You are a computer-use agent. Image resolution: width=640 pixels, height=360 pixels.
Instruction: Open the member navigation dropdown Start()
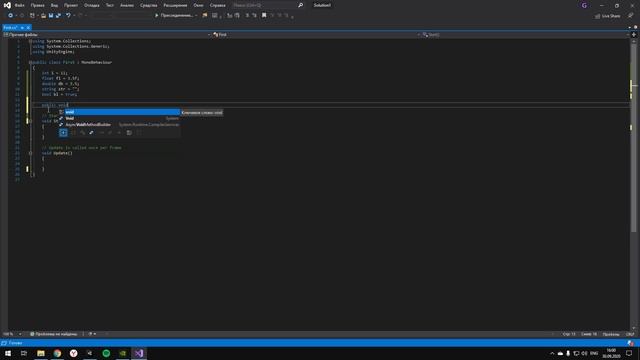526,35
